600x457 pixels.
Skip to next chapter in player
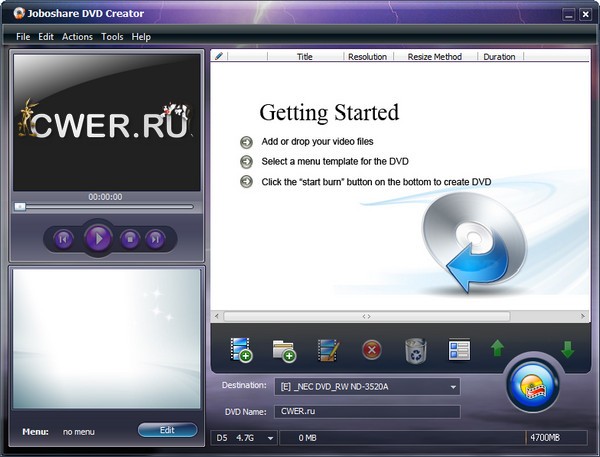click(x=155, y=238)
